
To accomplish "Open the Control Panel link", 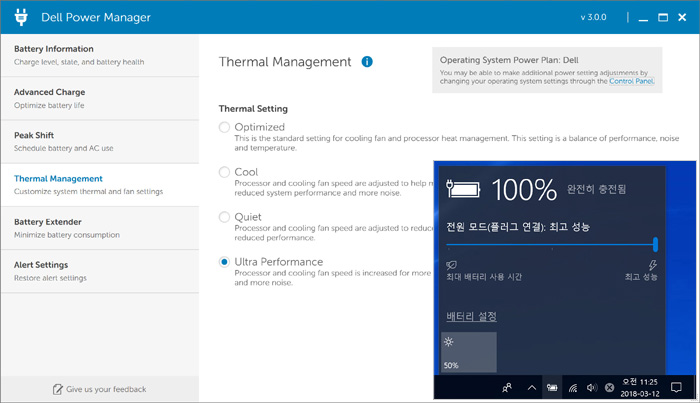I will pyautogui.click(x=632, y=81).
